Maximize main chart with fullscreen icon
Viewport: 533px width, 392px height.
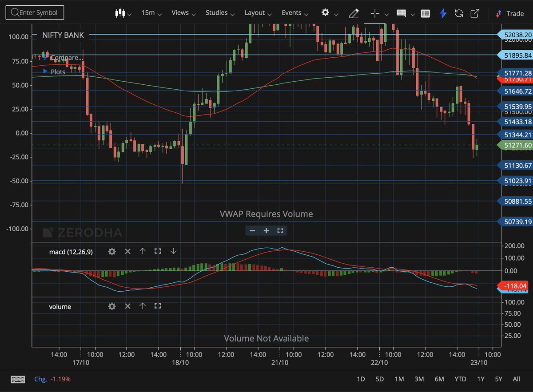pos(280,230)
